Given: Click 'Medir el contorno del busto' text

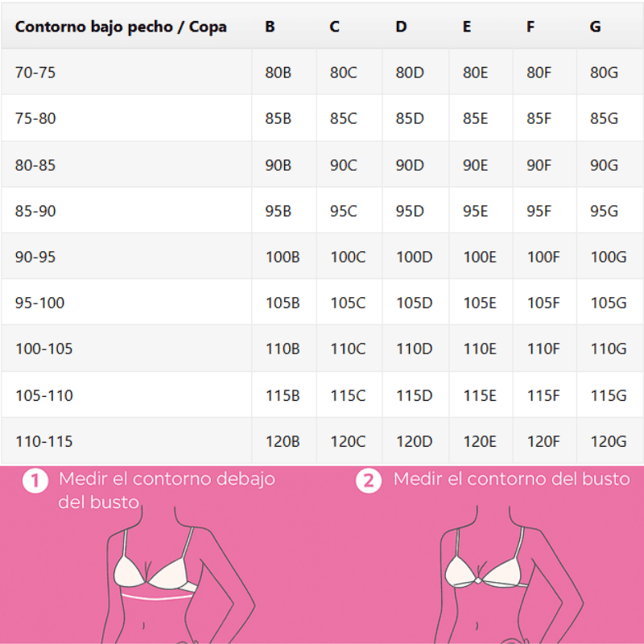Looking at the screenshot, I should coord(511,479).
